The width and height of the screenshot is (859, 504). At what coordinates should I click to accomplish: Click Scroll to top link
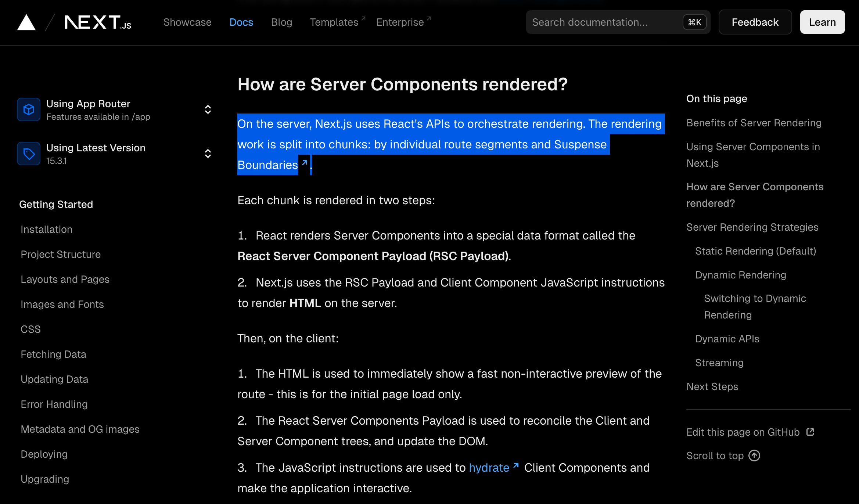723,456
